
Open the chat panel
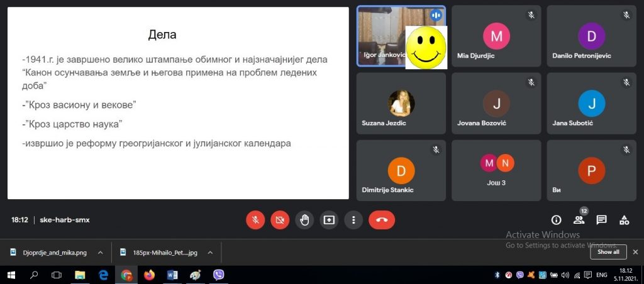601,220
